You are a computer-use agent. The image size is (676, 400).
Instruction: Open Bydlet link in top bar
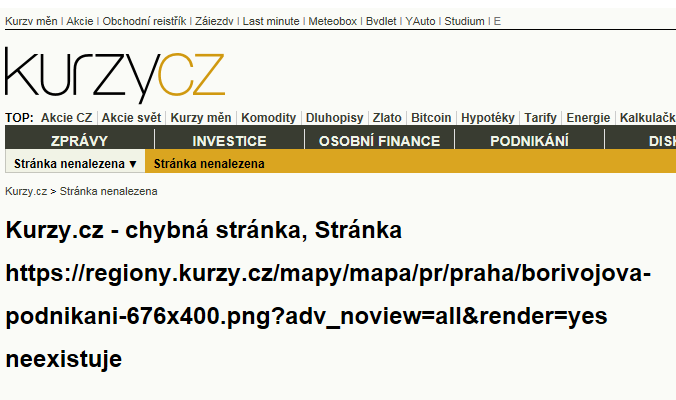381,21
